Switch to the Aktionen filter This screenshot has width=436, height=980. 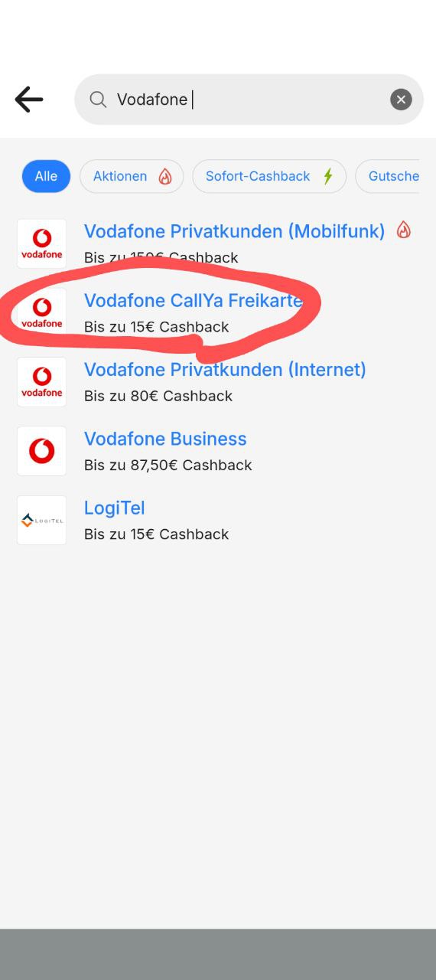click(x=132, y=176)
